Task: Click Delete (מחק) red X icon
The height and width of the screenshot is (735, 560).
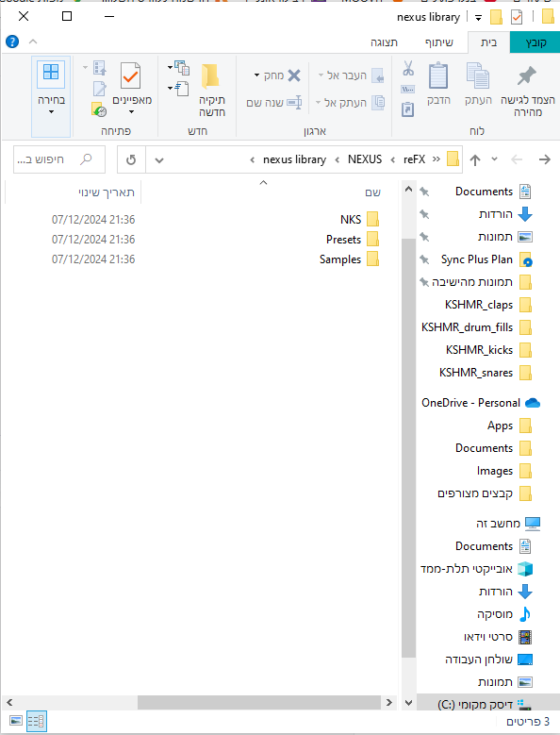Action: coord(293,75)
